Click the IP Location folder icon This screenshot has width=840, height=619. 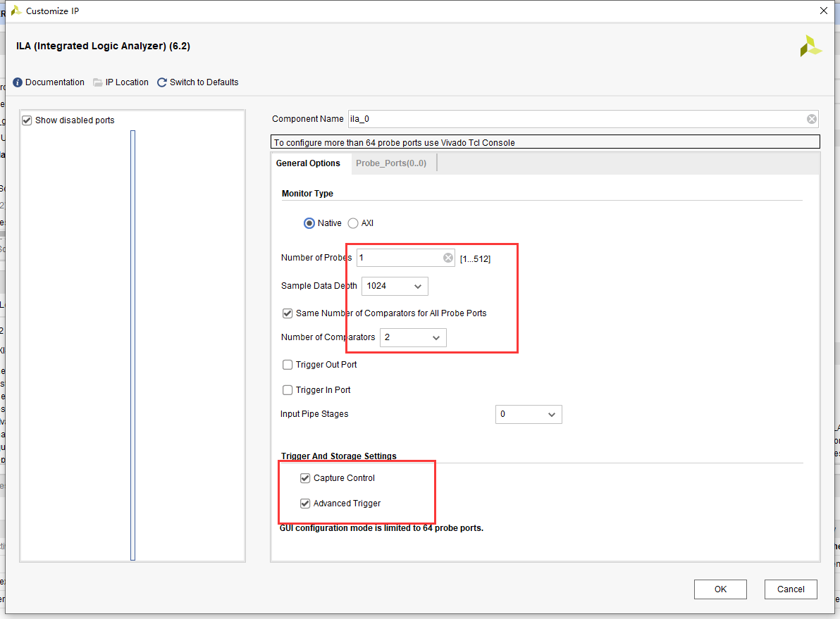tap(97, 82)
